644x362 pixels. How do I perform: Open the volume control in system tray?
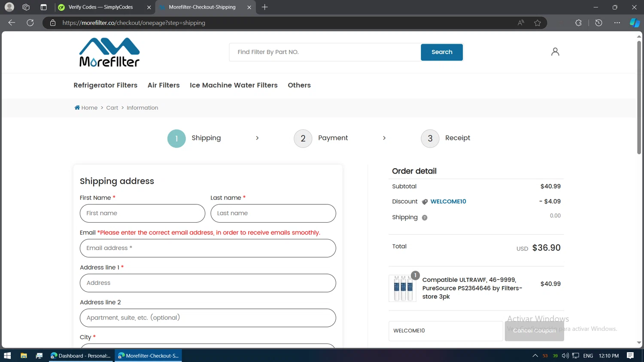click(x=565, y=356)
